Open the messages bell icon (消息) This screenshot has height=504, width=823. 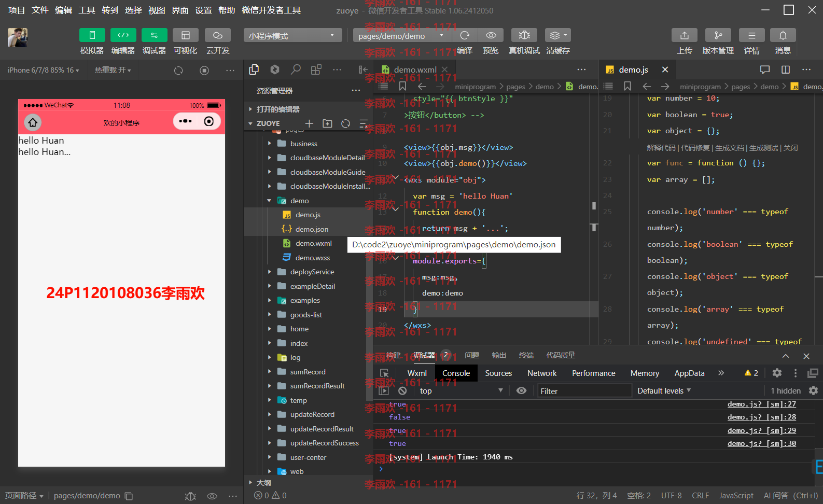point(783,35)
